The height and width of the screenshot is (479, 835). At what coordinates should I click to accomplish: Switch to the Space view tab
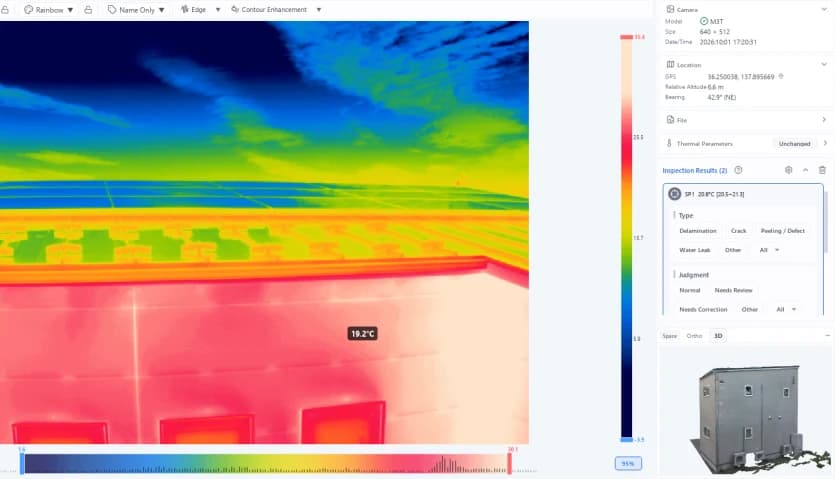coord(669,336)
